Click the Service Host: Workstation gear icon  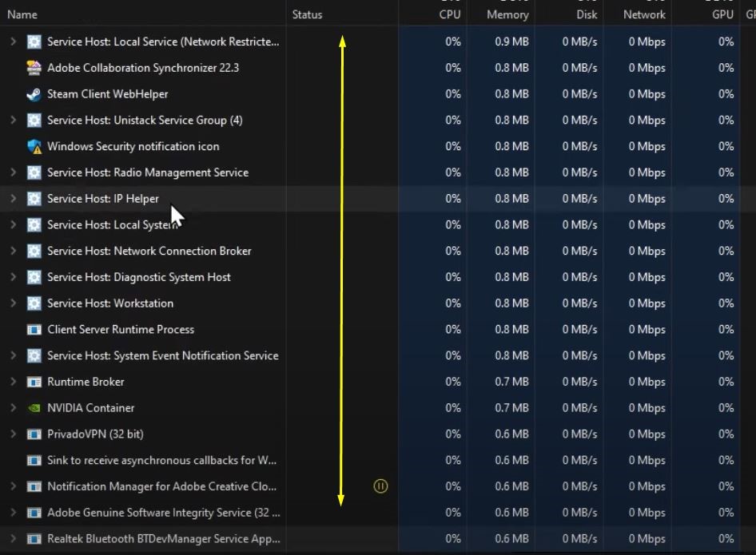point(34,303)
